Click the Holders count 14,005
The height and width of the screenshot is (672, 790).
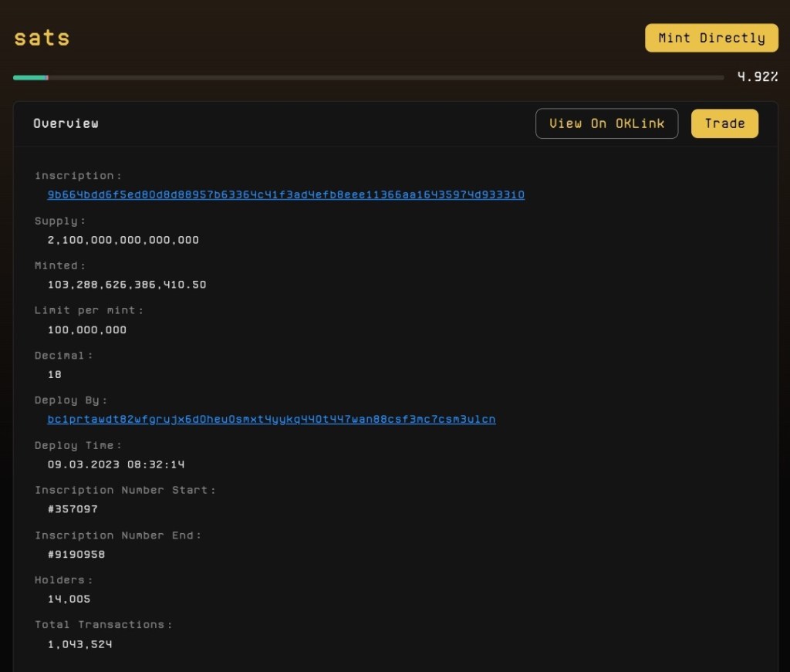coord(69,599)
